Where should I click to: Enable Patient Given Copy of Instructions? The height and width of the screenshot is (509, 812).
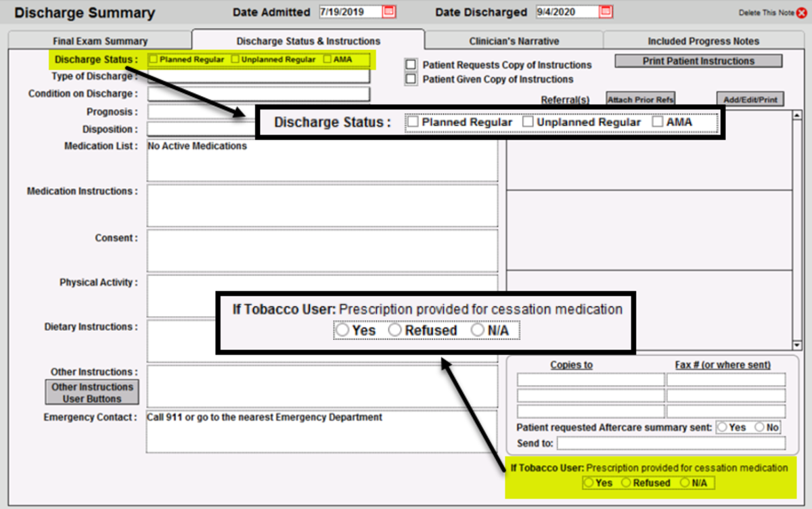pyautogui.click(x=410, y=79)
